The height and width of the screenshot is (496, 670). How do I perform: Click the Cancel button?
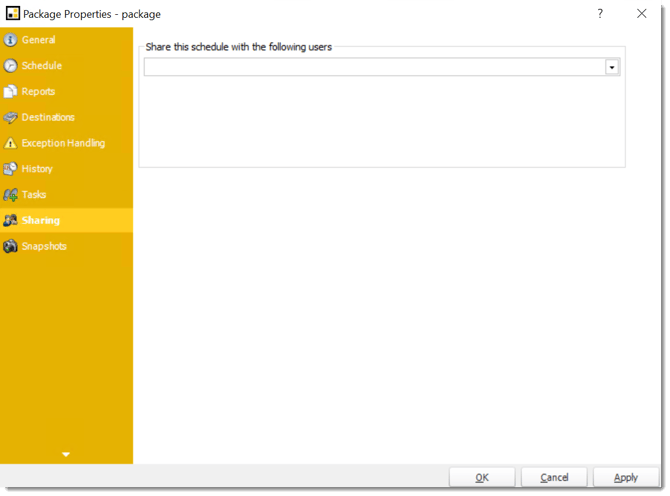554,477
